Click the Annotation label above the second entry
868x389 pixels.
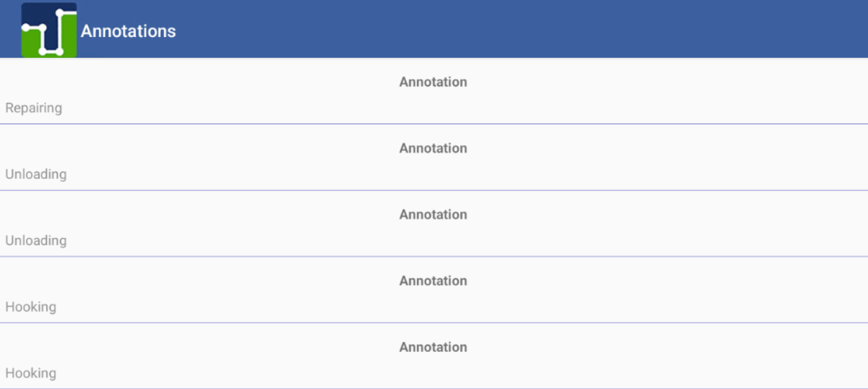pos(433,148)
